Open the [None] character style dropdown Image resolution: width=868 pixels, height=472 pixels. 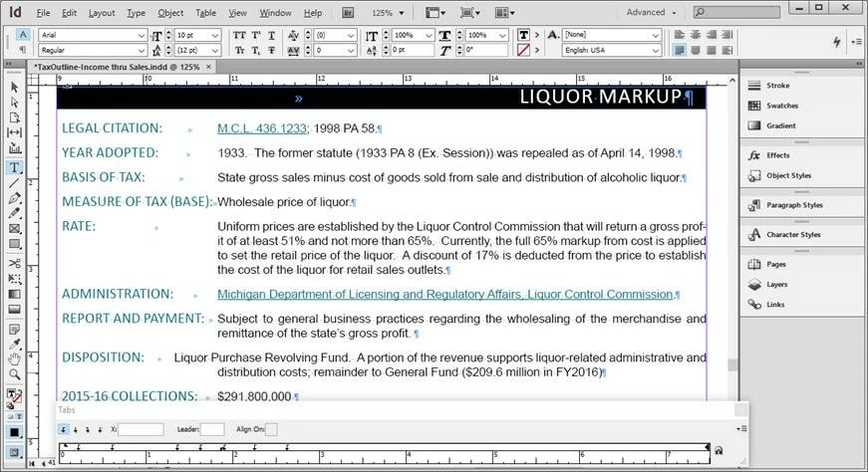656,35
